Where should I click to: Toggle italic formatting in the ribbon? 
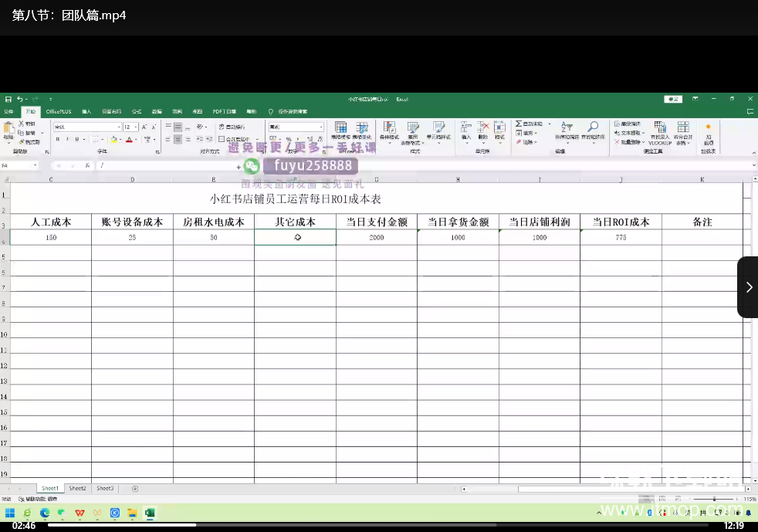tap(67, 140)
